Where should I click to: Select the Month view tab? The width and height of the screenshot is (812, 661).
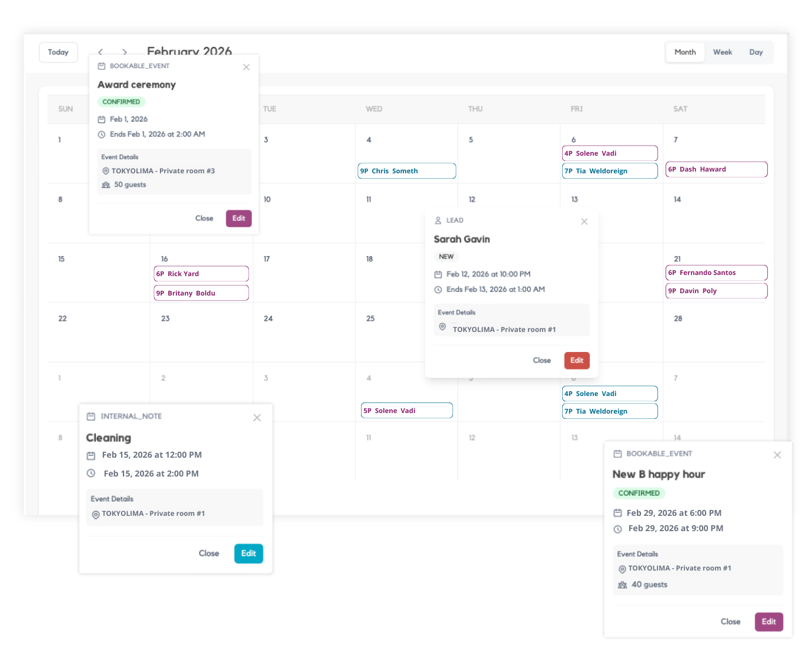tap(685, 52)
